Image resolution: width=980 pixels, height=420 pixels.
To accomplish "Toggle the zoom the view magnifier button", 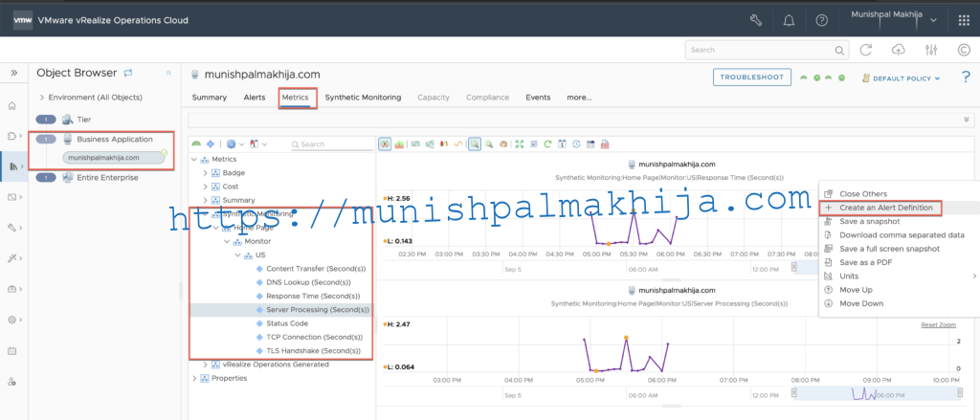I will point(475,144).
